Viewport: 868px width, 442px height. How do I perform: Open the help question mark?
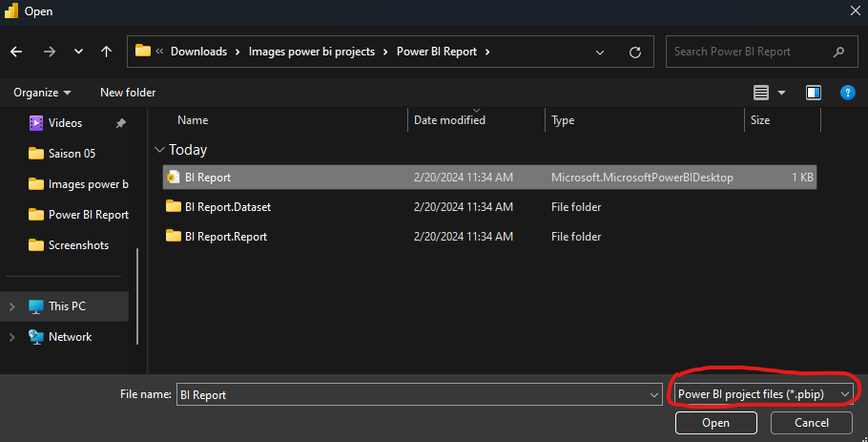pyautogui.click(x=848, y=93)
